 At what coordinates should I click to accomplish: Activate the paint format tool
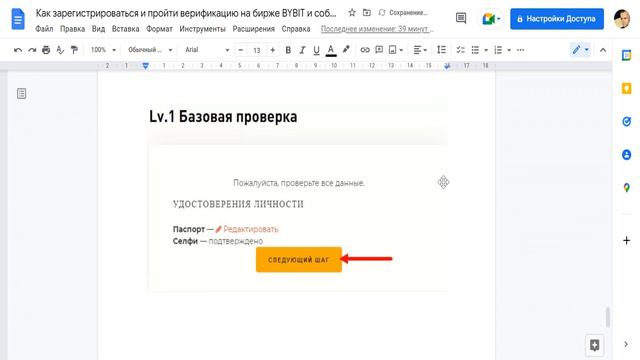[x=74, y=50]
